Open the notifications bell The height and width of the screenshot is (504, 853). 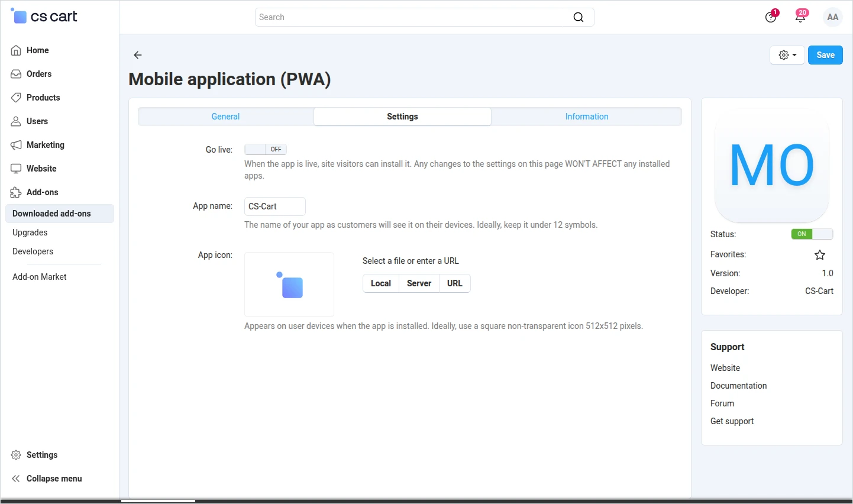pos(800,17)
